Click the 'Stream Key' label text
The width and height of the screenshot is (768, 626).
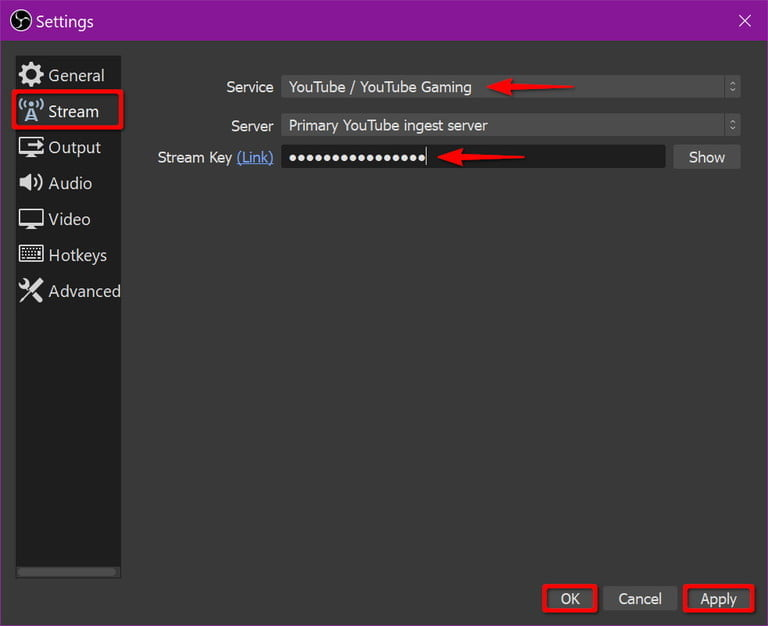(194, 158)
